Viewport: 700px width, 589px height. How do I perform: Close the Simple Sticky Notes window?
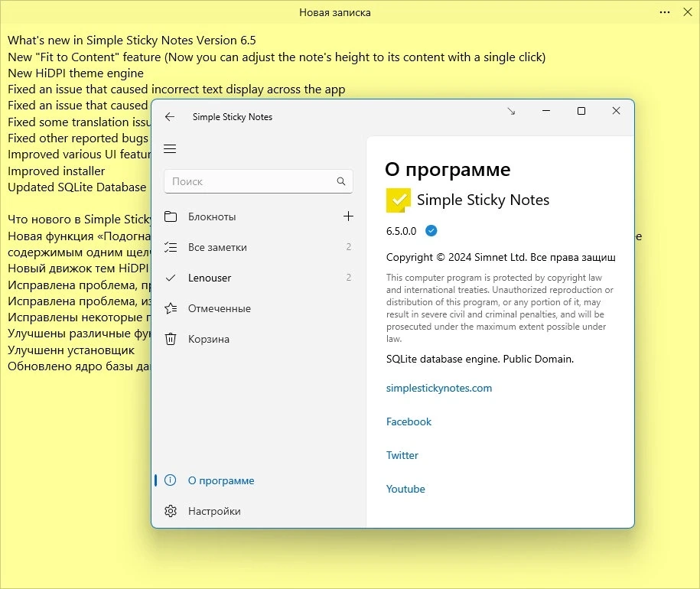click(x=616, y=111)
